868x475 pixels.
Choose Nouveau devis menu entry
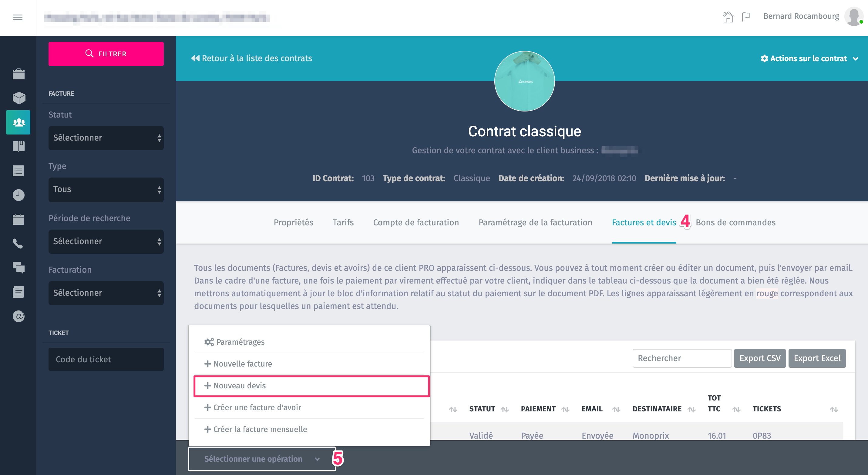(x=311, y=386)
